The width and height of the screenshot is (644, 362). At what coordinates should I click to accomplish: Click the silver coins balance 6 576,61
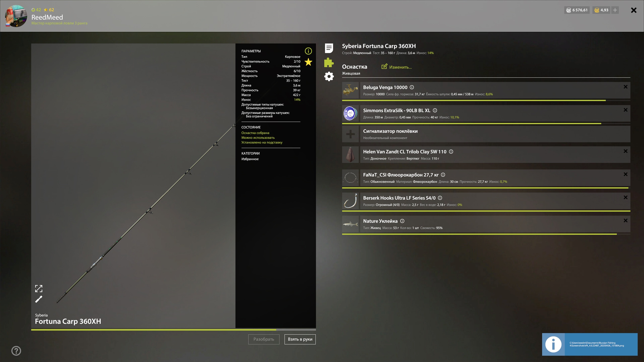(x=577, y=10)
